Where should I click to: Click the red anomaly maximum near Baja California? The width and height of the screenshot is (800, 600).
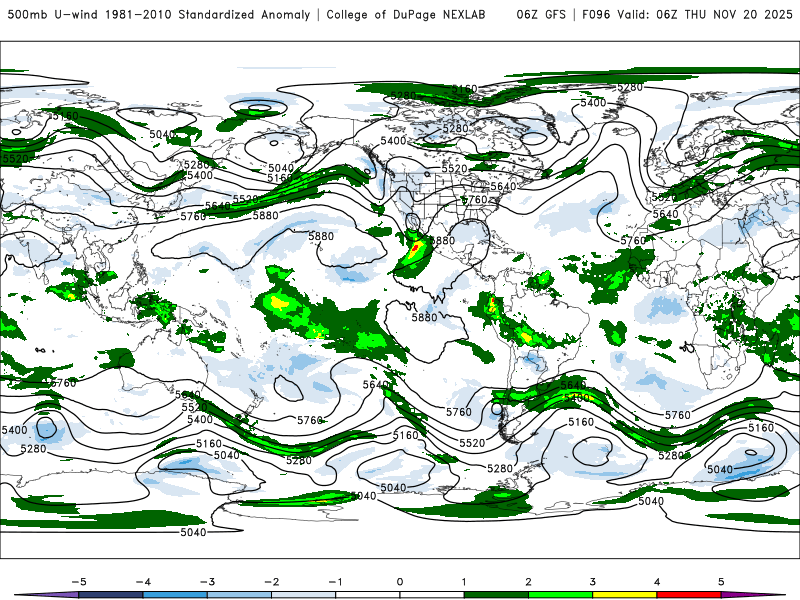(415, 248)
